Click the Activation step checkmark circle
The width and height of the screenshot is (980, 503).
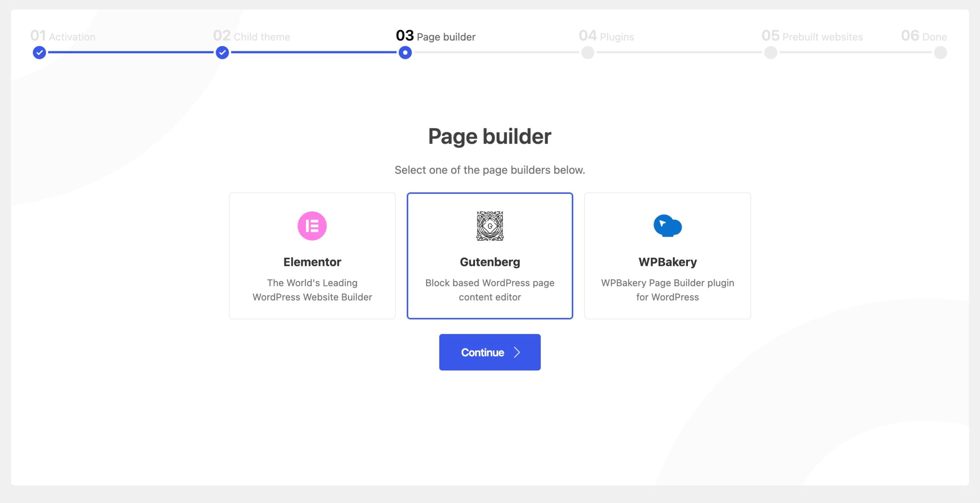(x=39, y=52)
